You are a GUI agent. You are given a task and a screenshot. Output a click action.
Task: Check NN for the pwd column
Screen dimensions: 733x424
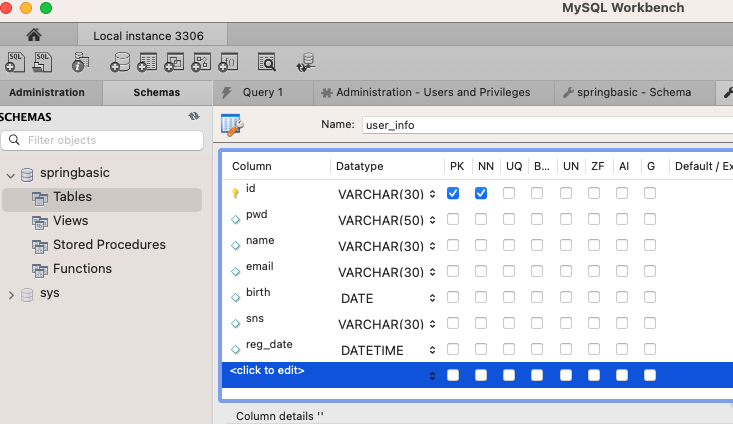[x=481, y=219]
